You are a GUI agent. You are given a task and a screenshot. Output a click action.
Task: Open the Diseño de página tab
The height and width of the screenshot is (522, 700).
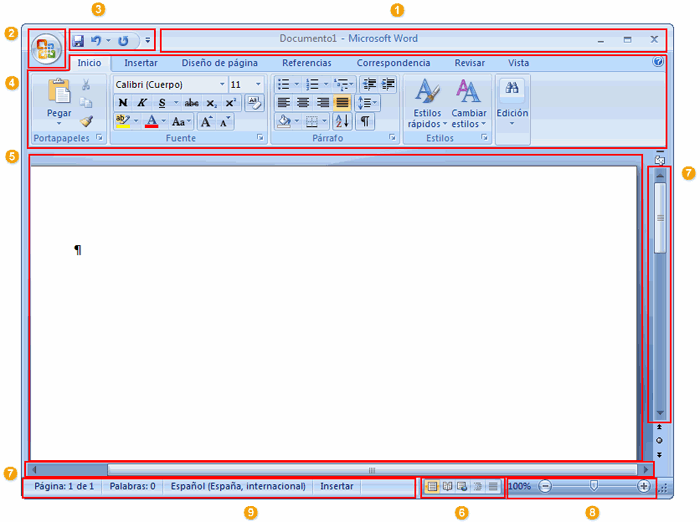click(219, 63)
